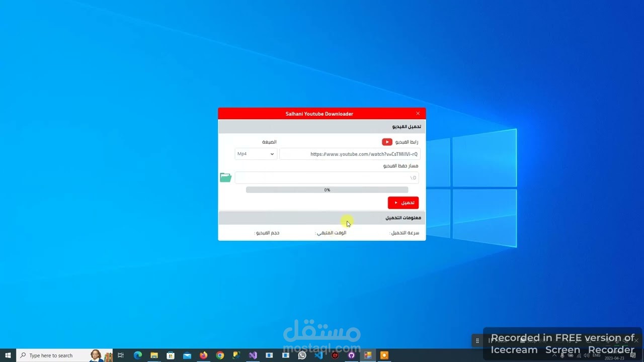Click the orange Icecream Recorder taskbar icon
This screenshot has width=644, height=362.
pyautogui.click(x=384, y=355)
